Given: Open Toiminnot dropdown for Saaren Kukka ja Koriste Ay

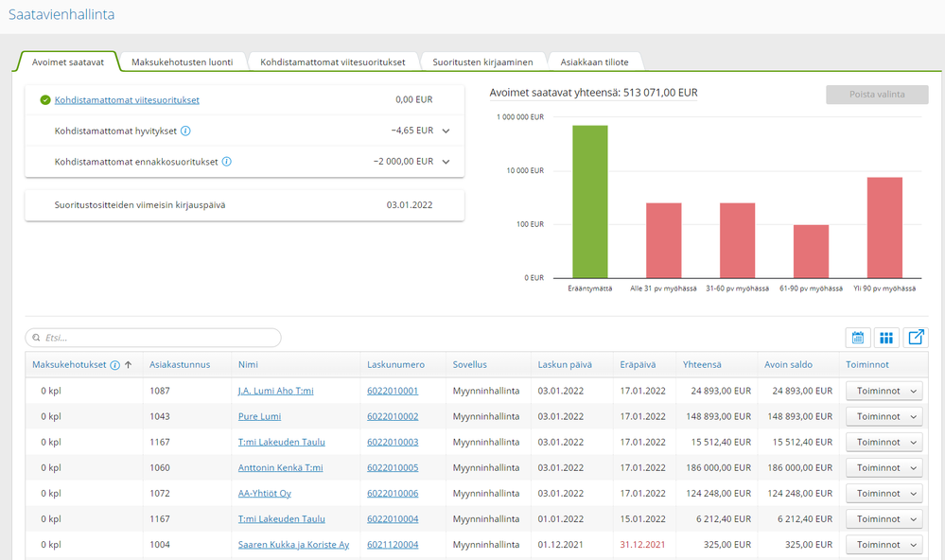Looking at the screenshot, I should 884,545.
